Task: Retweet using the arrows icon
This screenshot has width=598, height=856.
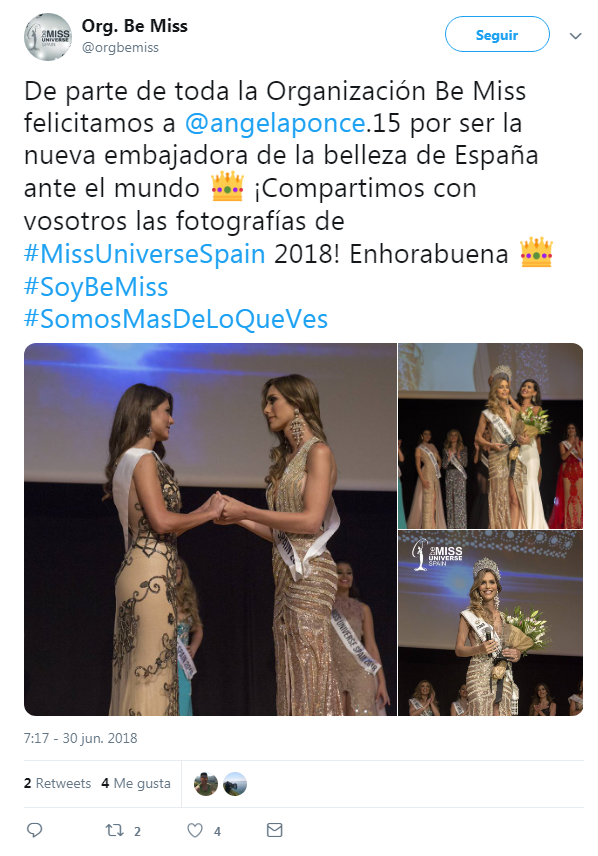Action: [x=115, y=830]
